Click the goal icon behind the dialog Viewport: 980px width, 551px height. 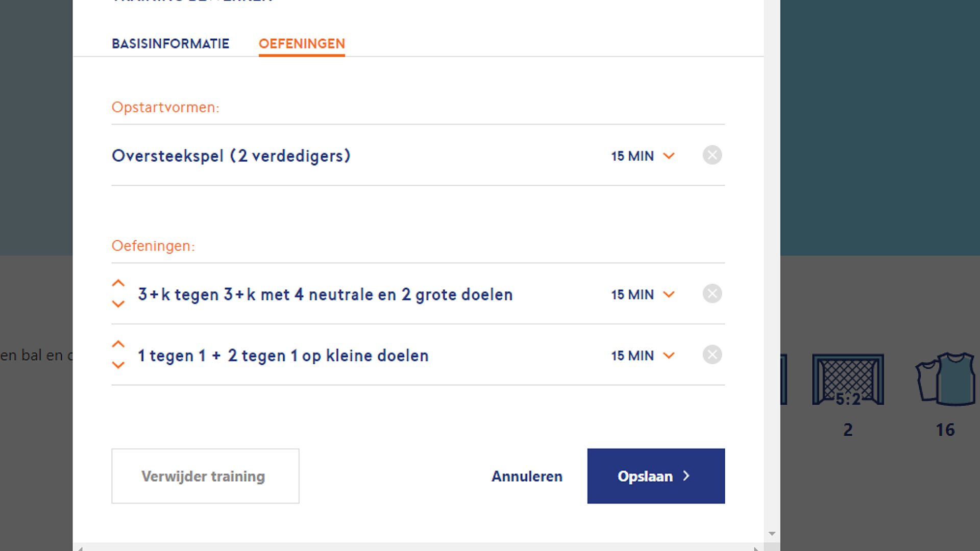coord(848,380)
